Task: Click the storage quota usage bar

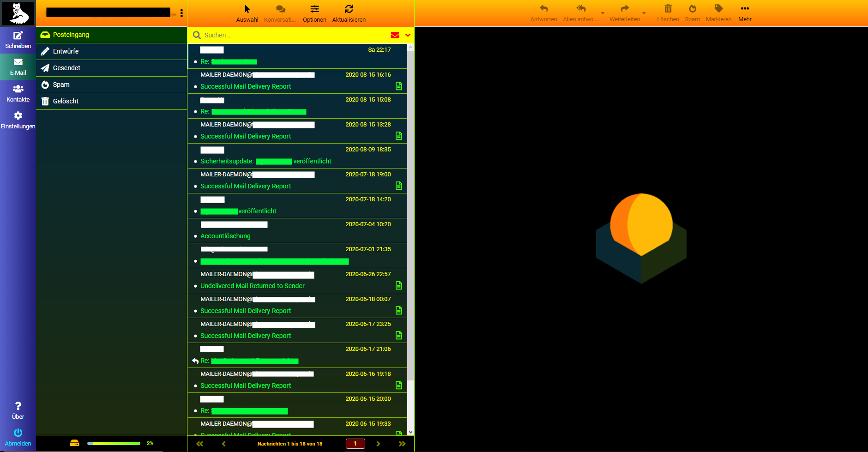Action: point(114,443)
